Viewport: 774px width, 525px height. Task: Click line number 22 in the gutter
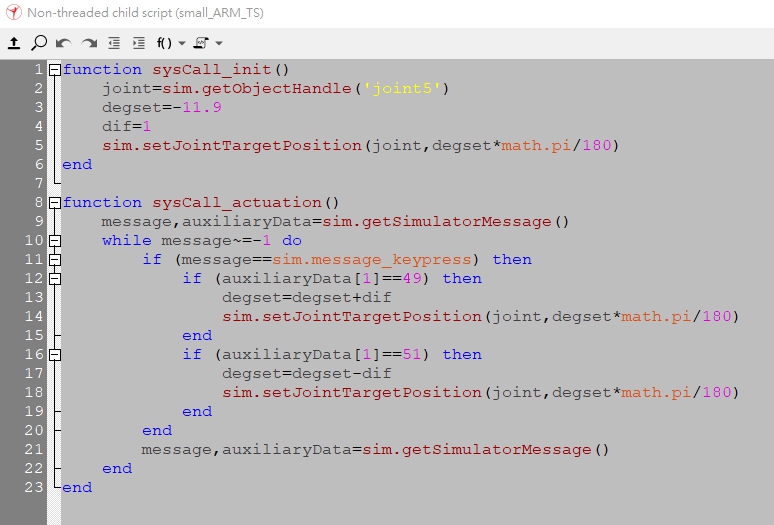34,468
